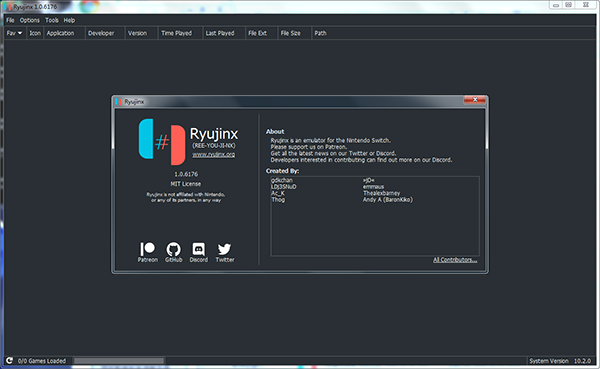Screen dimensions: 600x369
Task: Click the MIT License text
Action: click(x=186, y=184)
